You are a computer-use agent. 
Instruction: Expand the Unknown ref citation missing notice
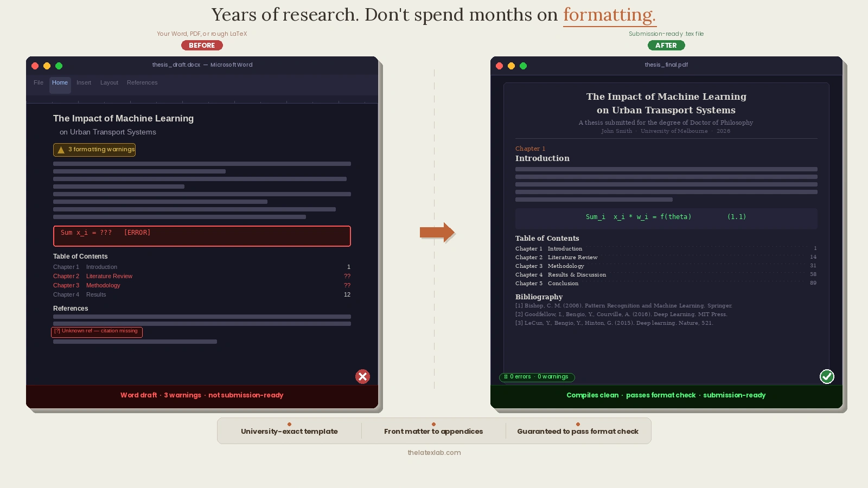97,332
